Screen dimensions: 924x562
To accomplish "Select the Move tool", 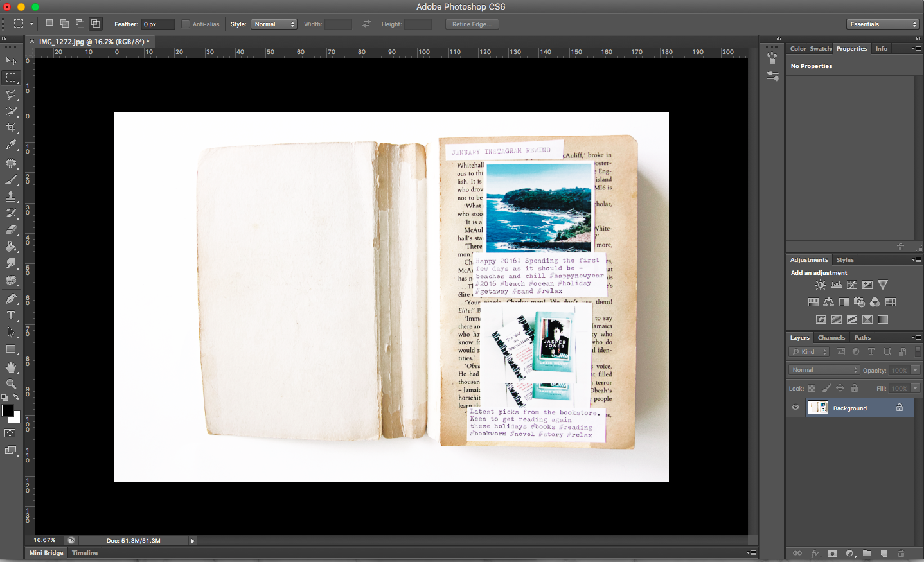I will pyautogui.click(x=11, y=61).
